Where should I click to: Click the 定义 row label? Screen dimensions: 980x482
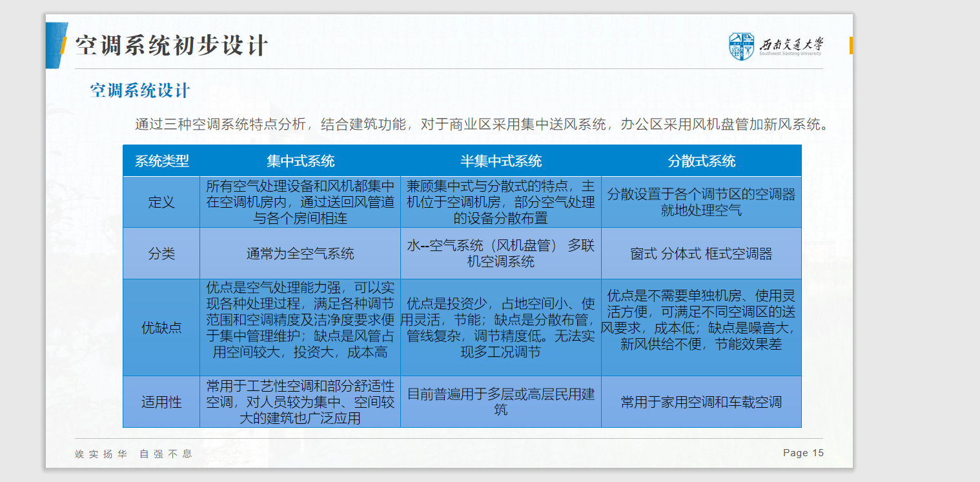(161, 202)
